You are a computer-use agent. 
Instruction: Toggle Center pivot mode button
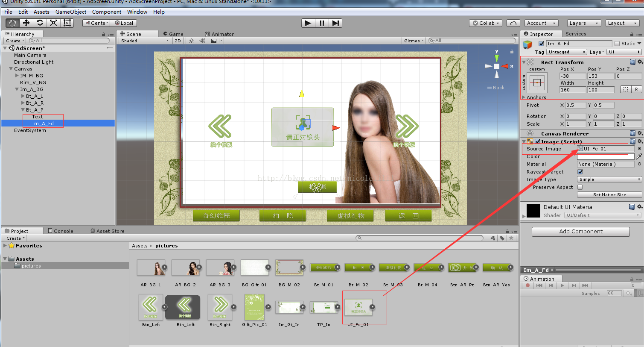[96, 23]
